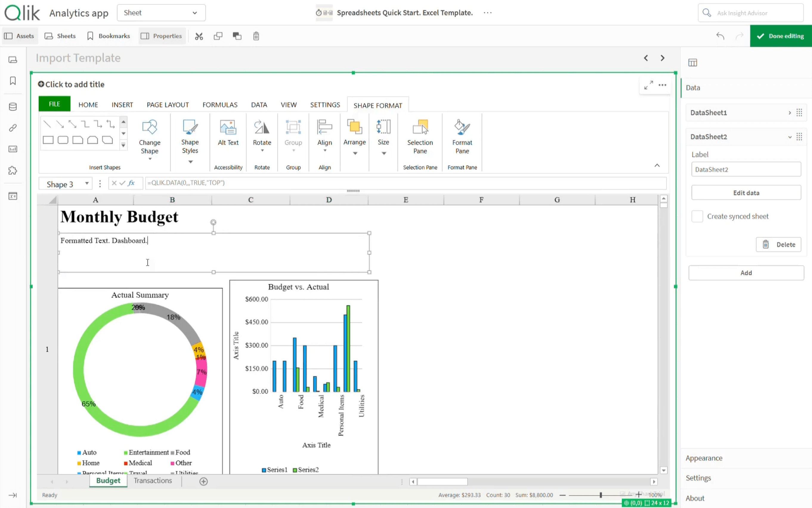Screen dimensions: 812x508
Task: Open the Sheet dropdown at top
Action: tap(161, 13)
